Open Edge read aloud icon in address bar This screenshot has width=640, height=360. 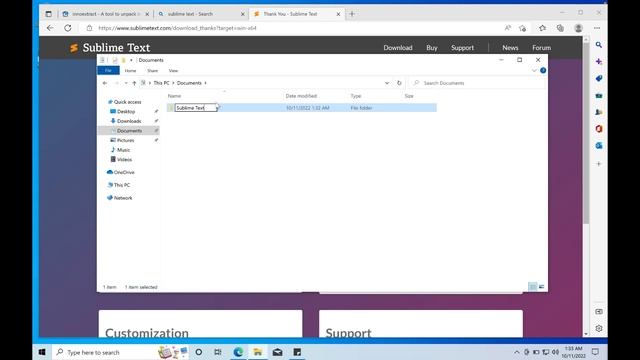[507, 28]
